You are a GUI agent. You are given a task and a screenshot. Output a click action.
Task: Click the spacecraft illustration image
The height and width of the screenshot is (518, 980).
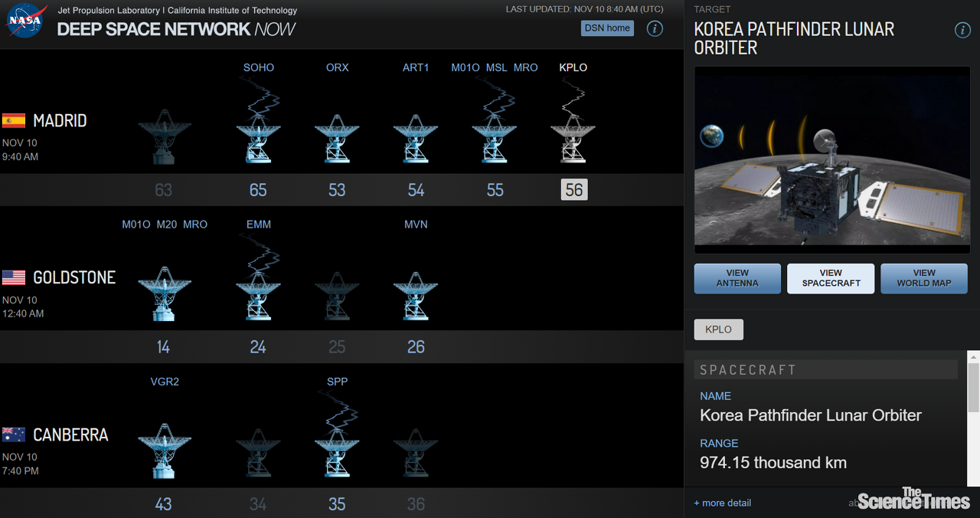832,160
